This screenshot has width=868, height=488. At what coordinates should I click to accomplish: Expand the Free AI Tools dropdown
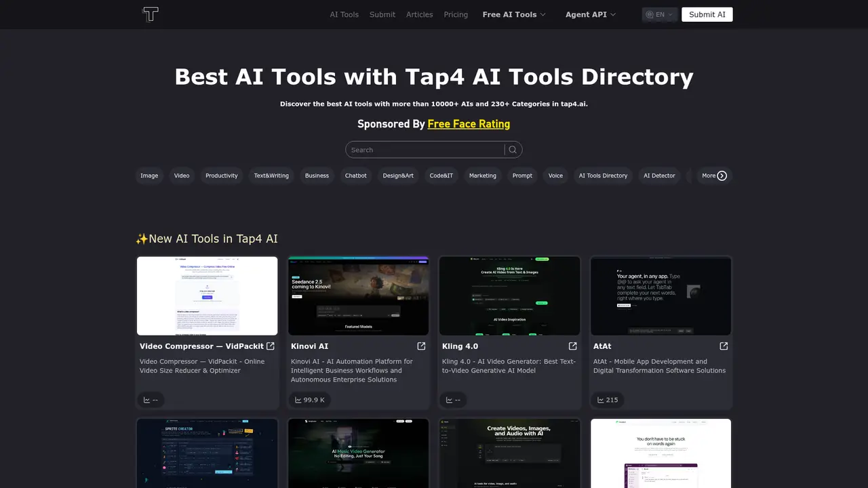point(514,14)
